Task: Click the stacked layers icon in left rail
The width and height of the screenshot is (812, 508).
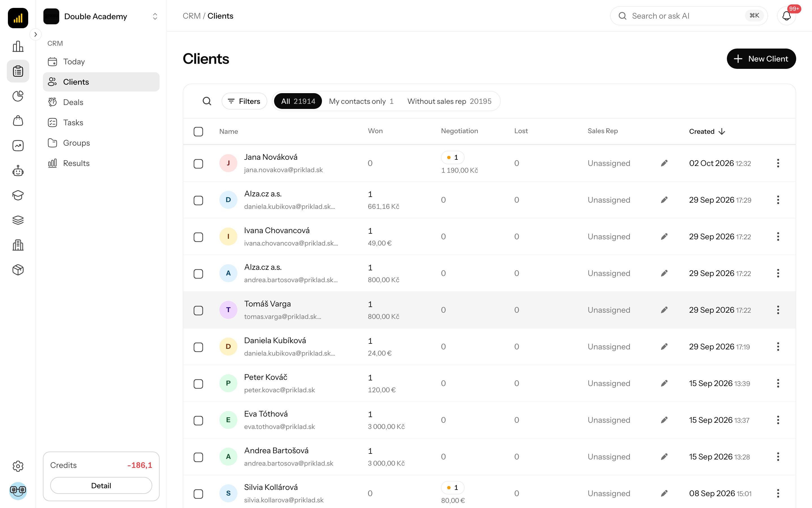Action: [x=18, y=220]
